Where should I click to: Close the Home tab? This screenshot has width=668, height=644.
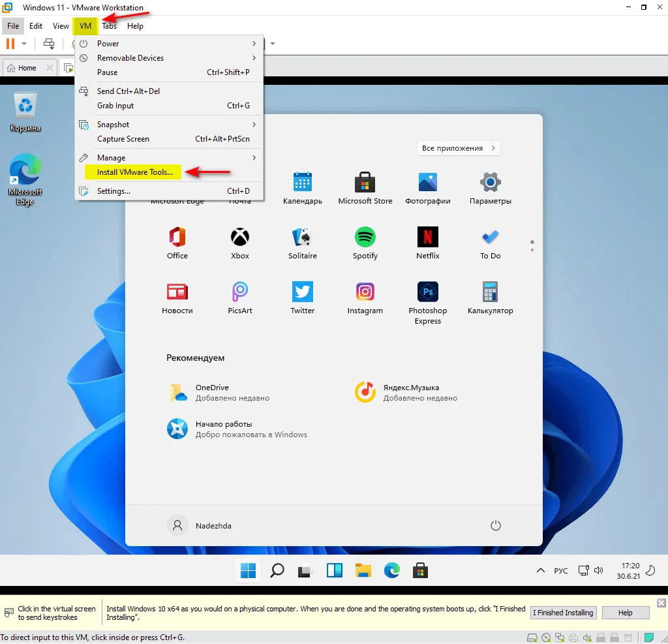pos(50,68)
